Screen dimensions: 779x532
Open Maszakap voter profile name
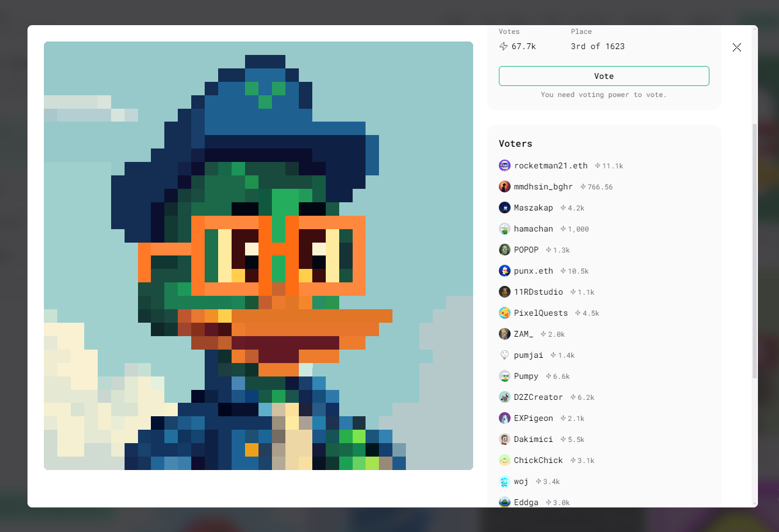(x=533, y=208)
